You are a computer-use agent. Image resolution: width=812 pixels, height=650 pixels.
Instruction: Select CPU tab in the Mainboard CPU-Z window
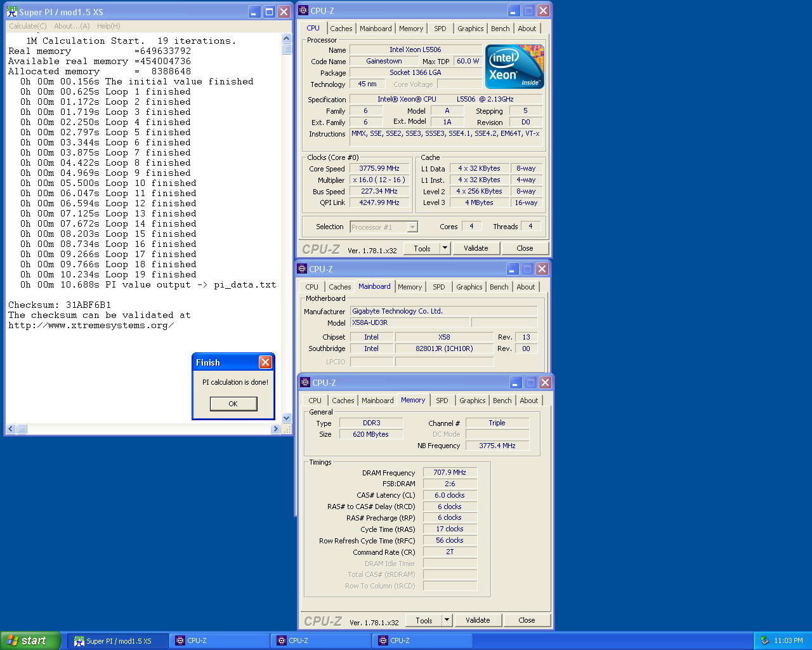(x=312, y=287)
